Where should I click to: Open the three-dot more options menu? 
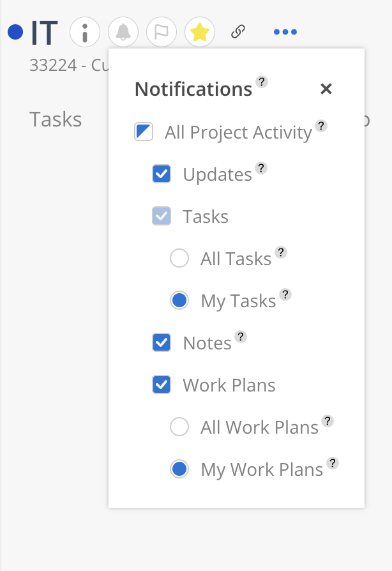click(285, 32)
